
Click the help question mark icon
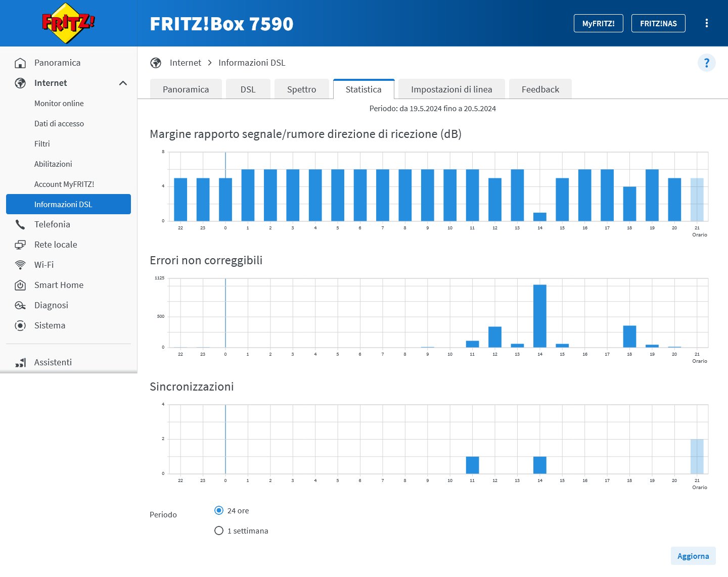[706, 63]
